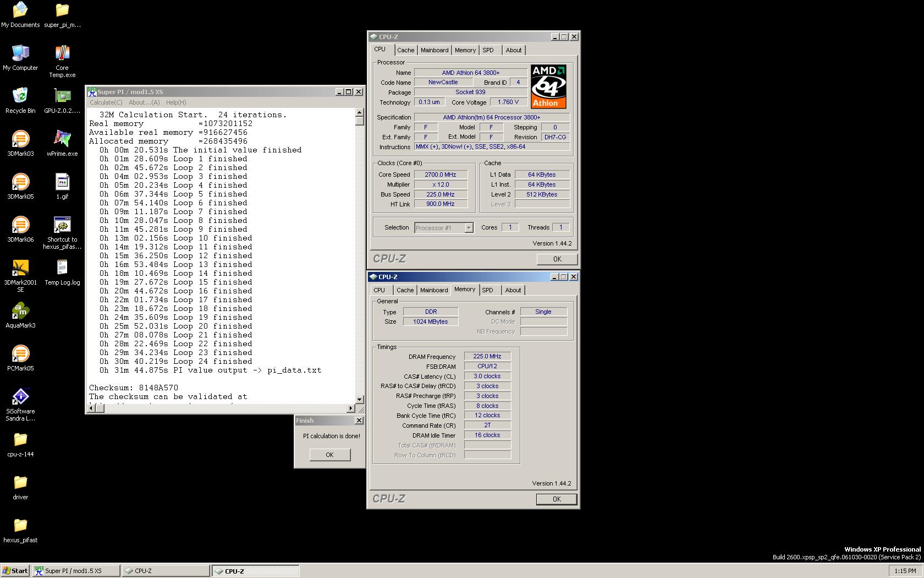Close the Finish dialog
This screenshot has width=924, height=578.
point(359,421)
